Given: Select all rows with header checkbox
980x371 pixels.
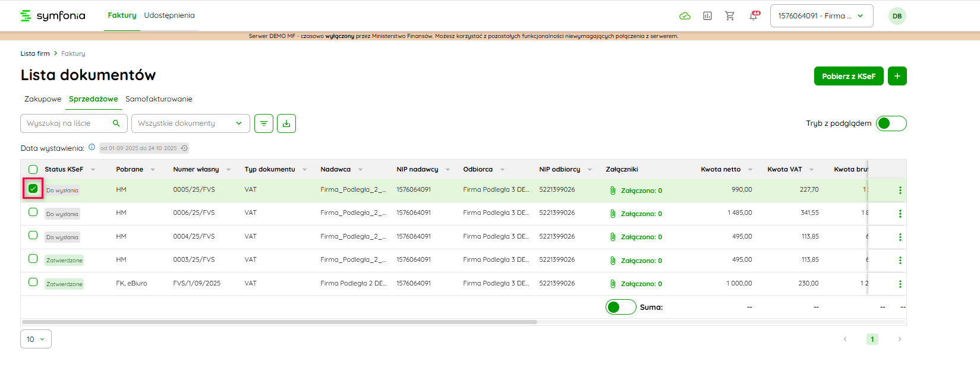Looking at the screenshot, I should pos(33,169).
